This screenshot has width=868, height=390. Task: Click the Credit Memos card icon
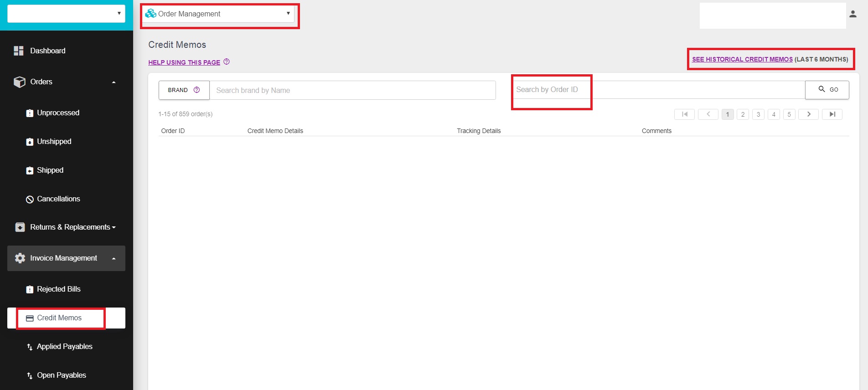click(30, 318)
